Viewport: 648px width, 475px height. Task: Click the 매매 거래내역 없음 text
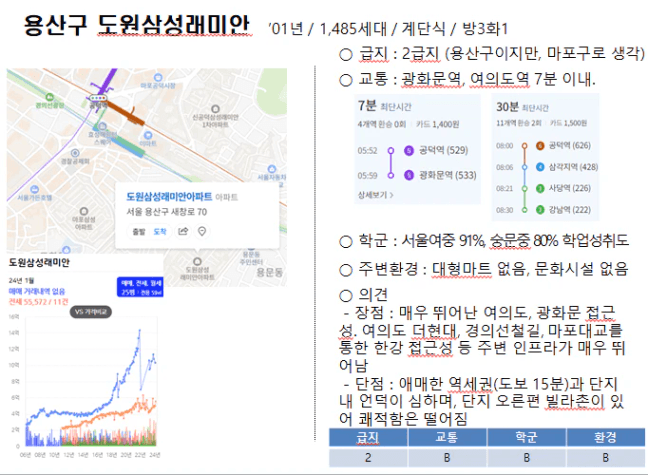pyautogui.click(x=37, y=291)
